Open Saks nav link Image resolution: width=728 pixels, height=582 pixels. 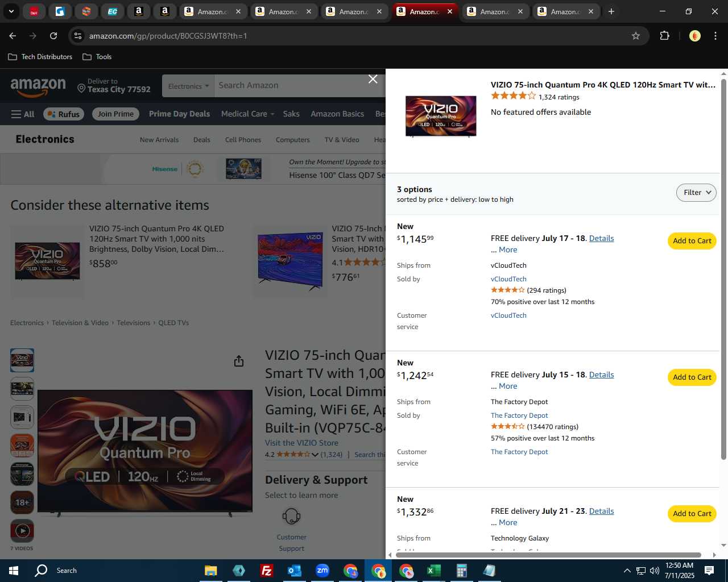(x=291, y=114)
